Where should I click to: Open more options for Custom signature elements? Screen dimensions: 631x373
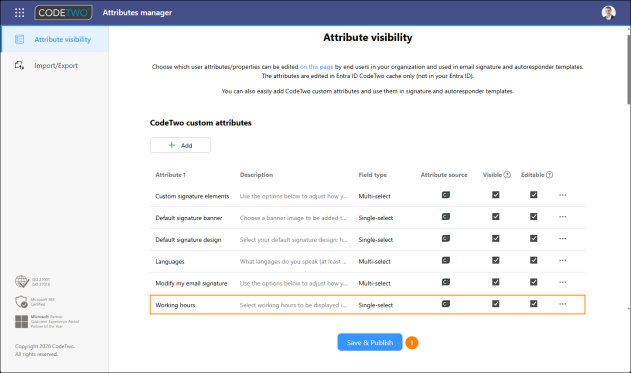[563, 195]
